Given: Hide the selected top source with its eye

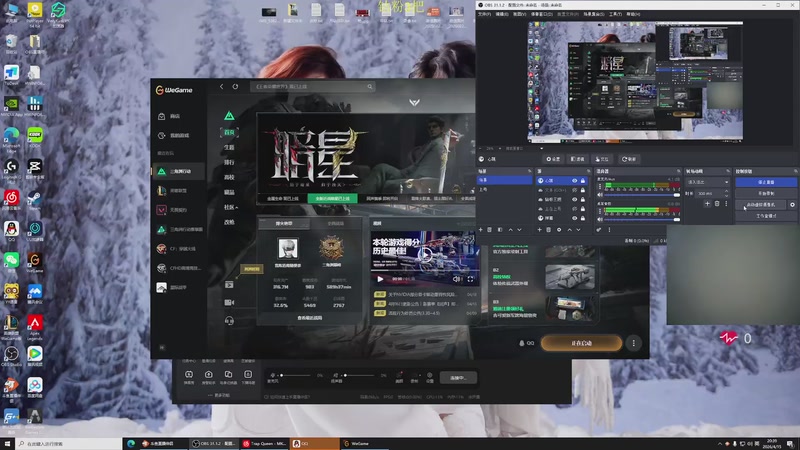Looking at the screenshot, I should click(574, 181).
